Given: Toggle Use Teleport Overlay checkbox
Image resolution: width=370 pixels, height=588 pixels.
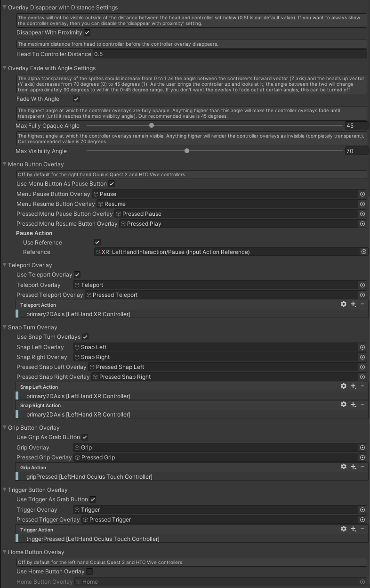Looking at the screenshot, I should [x=77, y=275].
